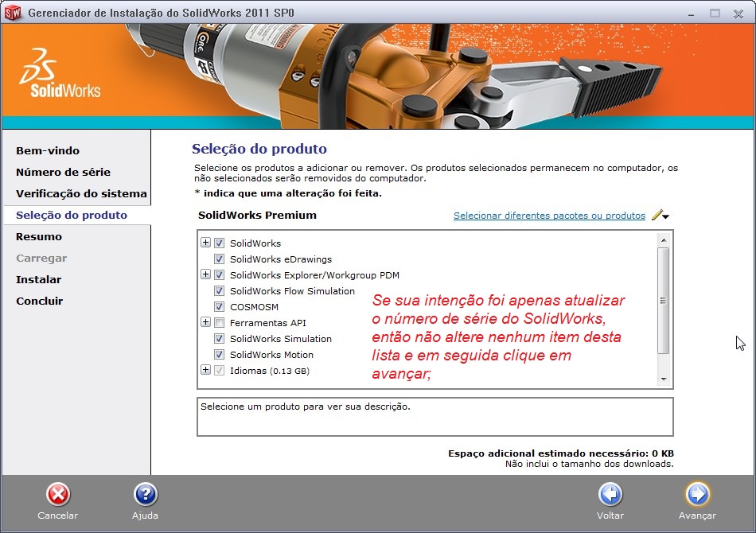Viewport: 756px width, 533px height.
Task: Click Selecionar diferentes pacotes ou produtos link
Action: tap(549, 216)
